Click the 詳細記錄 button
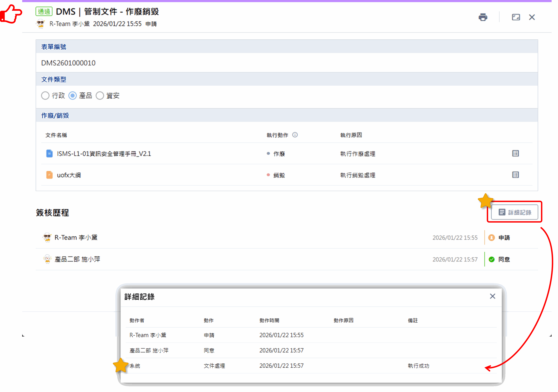 click(x=515, y=212)
